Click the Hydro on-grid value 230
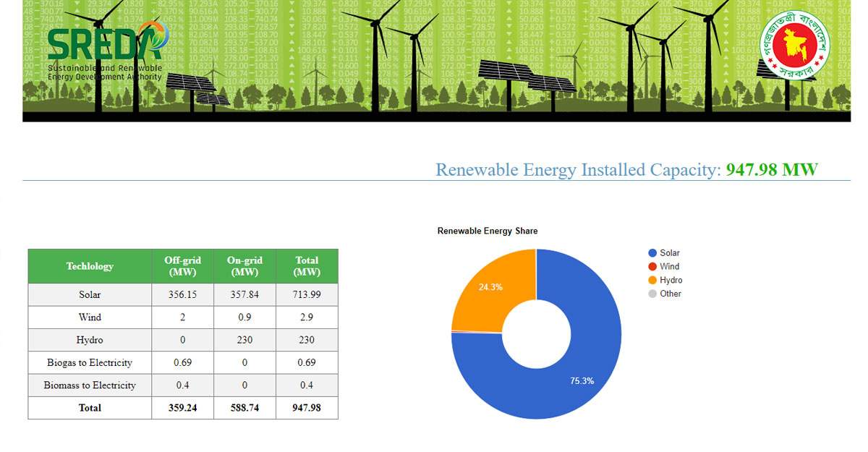Image resolution: width=868 pixels, height=452 pixels. [x=244, y=340]
